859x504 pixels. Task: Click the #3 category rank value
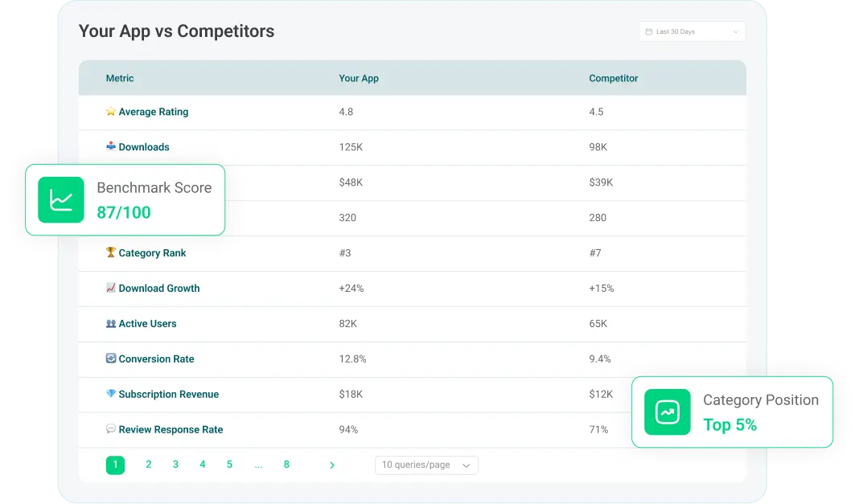pos(345,253)
